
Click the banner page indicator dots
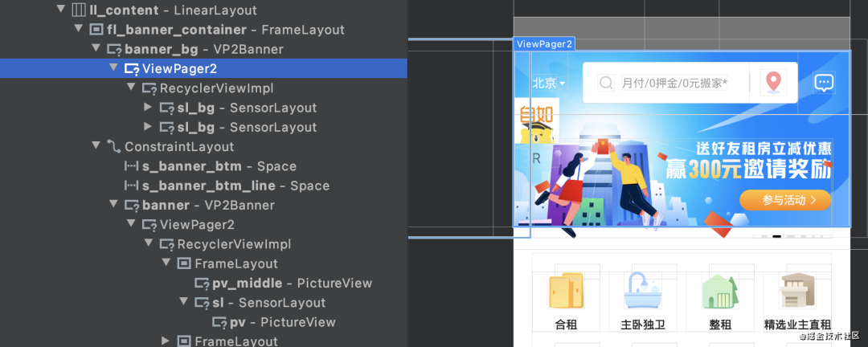coord(792,236)
